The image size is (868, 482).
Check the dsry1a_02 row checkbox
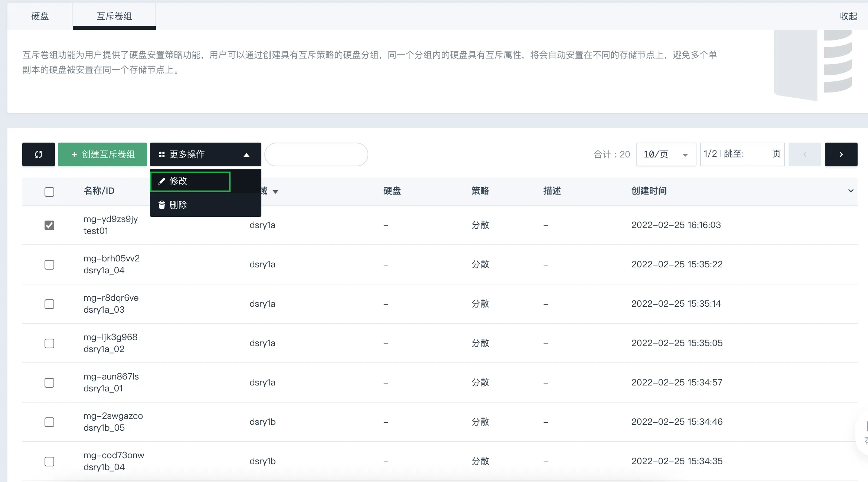tap(49, 343)
